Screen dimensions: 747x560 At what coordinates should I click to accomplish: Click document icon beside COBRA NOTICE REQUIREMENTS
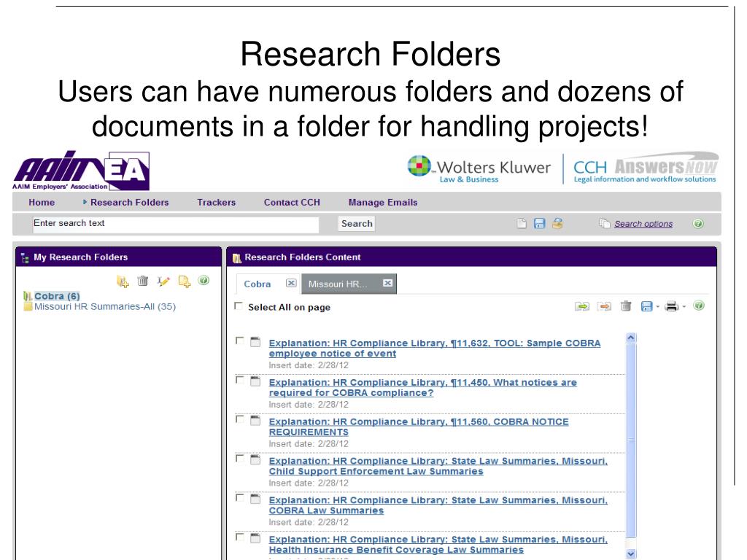click(x=255, y=421)
